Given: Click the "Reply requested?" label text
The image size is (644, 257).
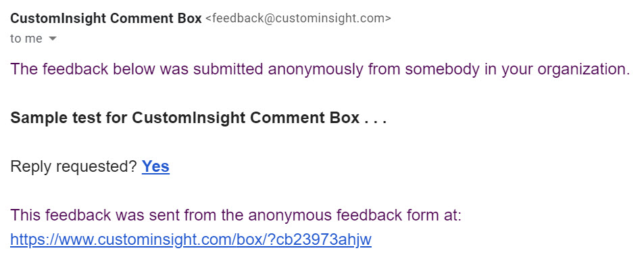Looking at the screenshot, I should (74, 166).
